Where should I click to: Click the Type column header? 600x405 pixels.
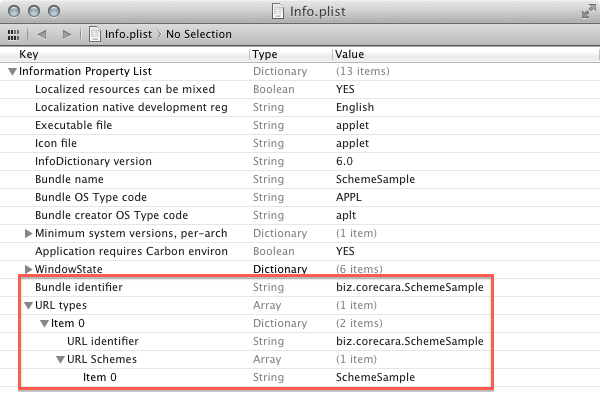pyautogui.click(x=265, y=54)
